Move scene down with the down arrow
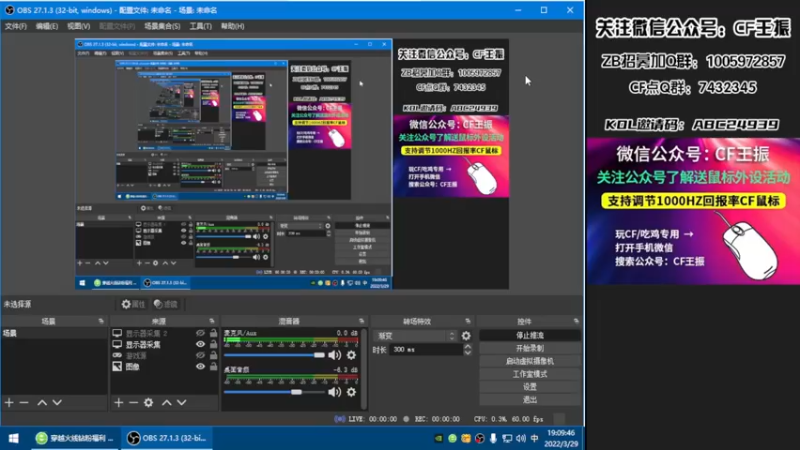Viewport: 800px width, 450px height. pos(57,403)
